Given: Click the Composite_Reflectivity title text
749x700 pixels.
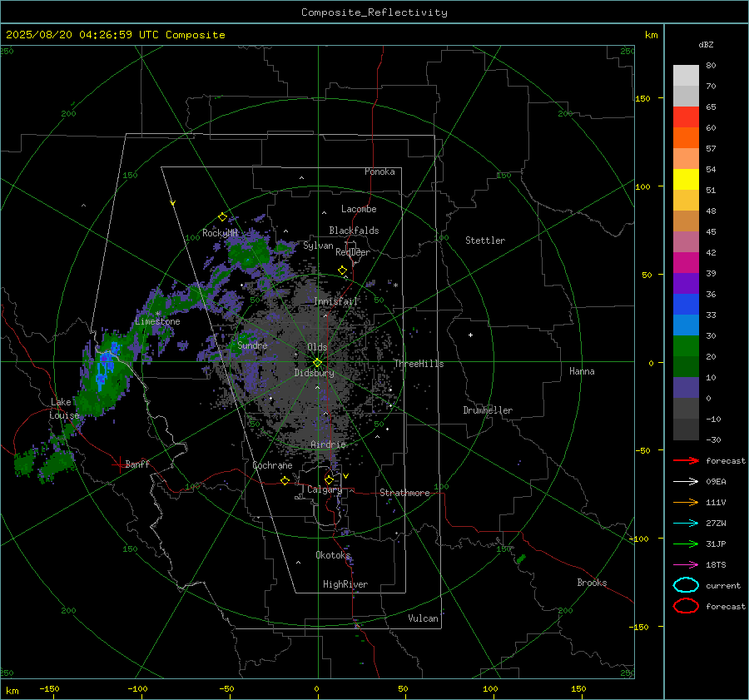Looking at the screenshot, I should (x=374, y=12).
